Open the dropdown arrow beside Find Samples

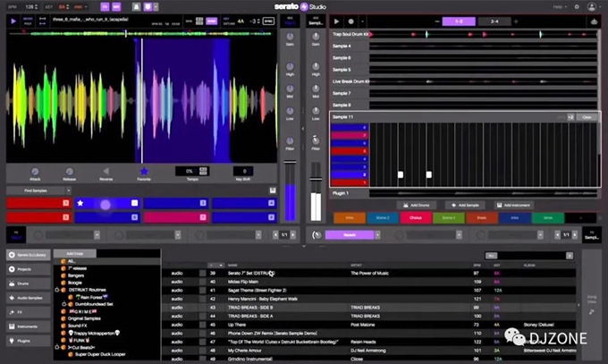[x=69, y=190]
